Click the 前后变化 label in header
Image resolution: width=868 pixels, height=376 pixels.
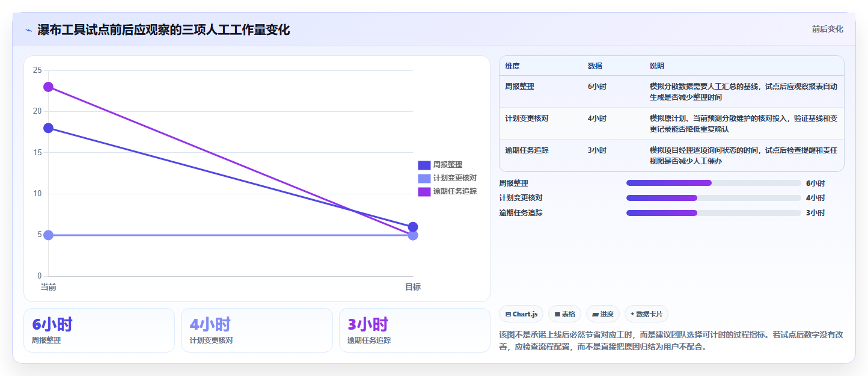click(x=827, y=29)
